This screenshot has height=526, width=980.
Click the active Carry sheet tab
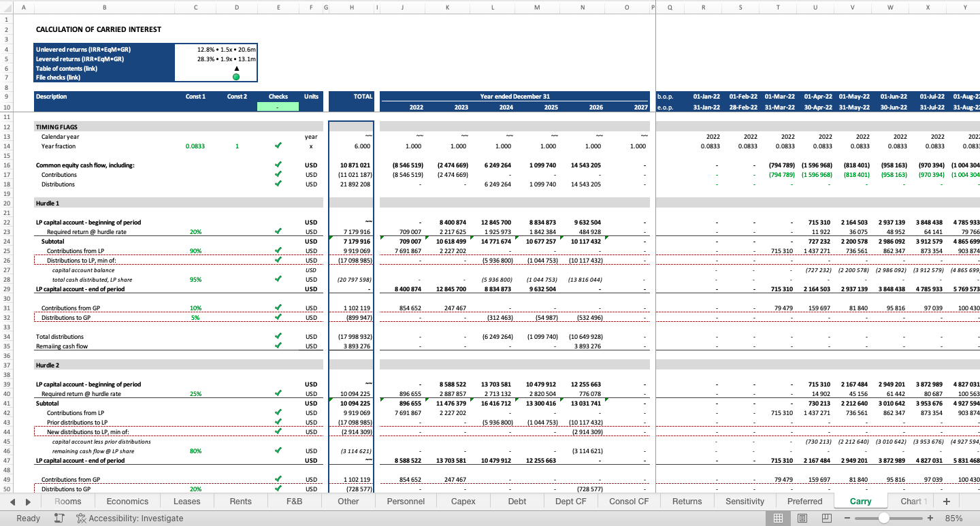(x=861, y=502)
